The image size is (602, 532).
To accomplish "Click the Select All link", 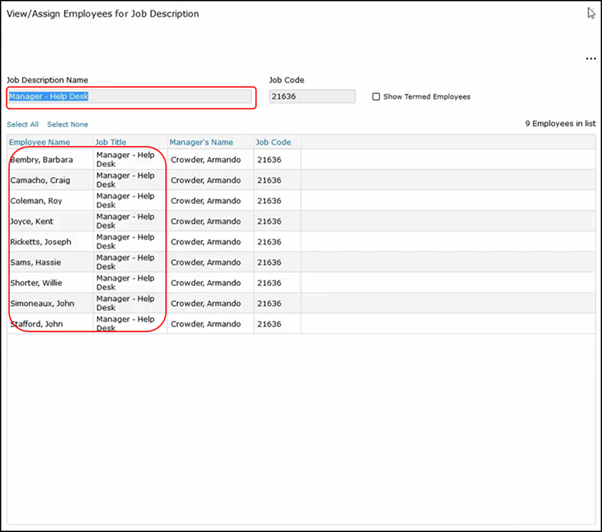I will coord(23,125).
